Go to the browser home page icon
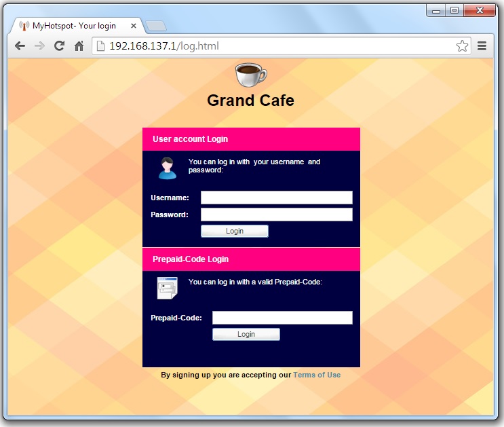The height and width of the screenshot is (427, 504). point(79,46)
